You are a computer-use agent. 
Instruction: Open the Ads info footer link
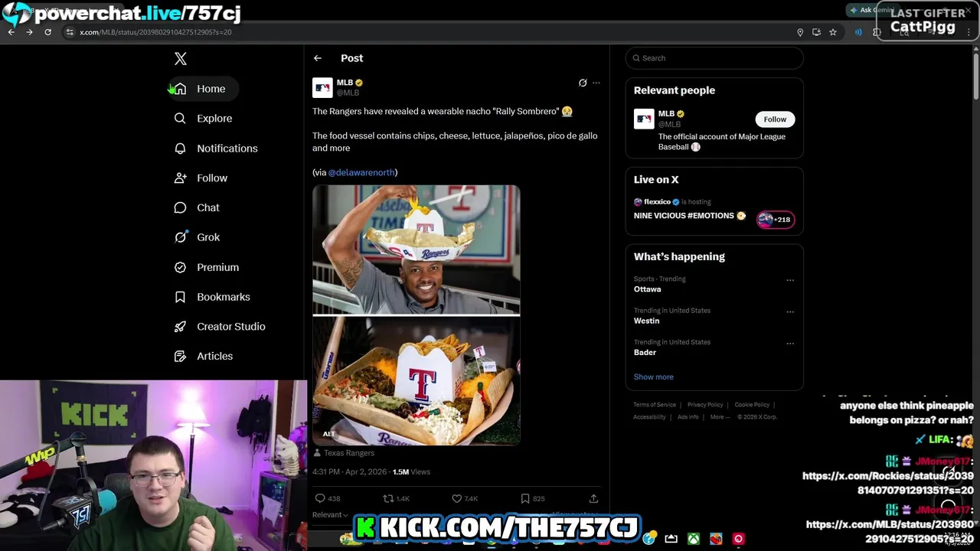[688, 417]
